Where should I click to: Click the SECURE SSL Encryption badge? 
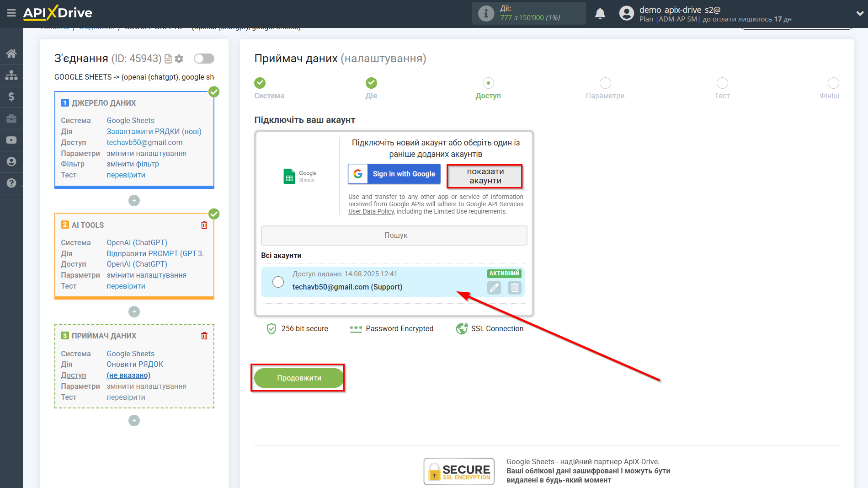coord(459,471)
